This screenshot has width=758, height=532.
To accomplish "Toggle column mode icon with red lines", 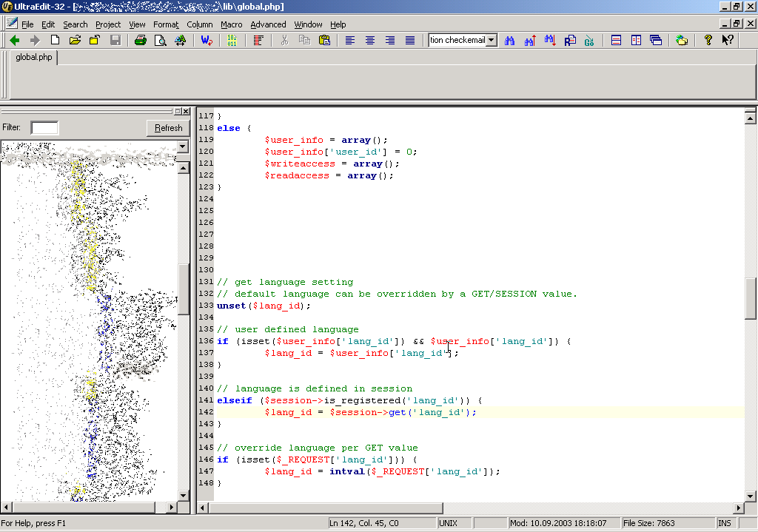I will point(258,40).
